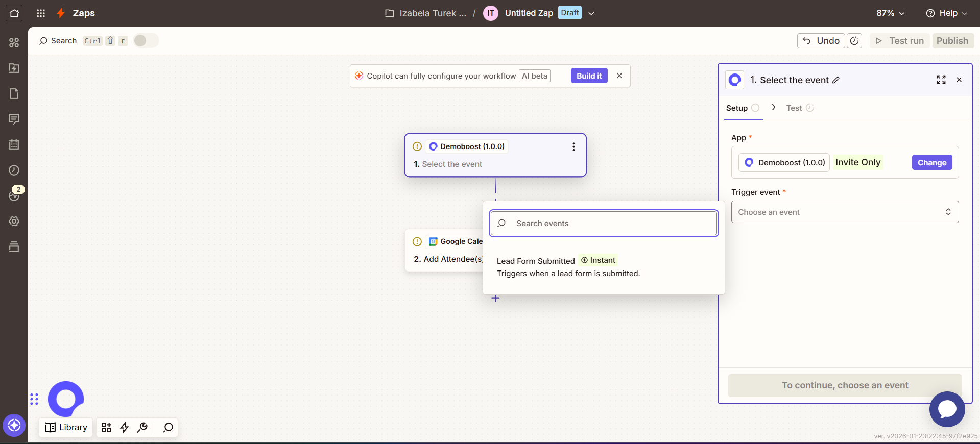Open the chat support bubble
The height and width of the screenshot is (444, 980).
947,409
